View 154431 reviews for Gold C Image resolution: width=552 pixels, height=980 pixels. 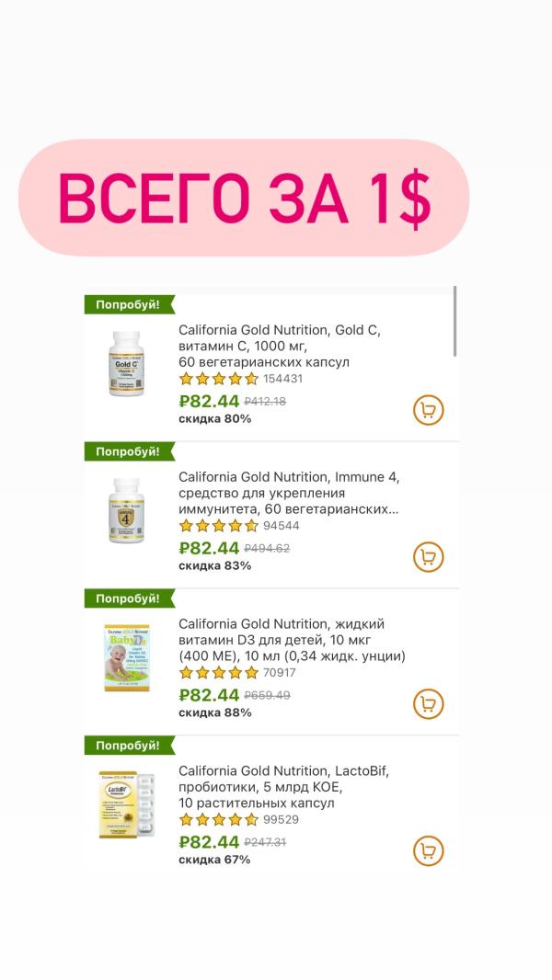[x=282, y=379]
